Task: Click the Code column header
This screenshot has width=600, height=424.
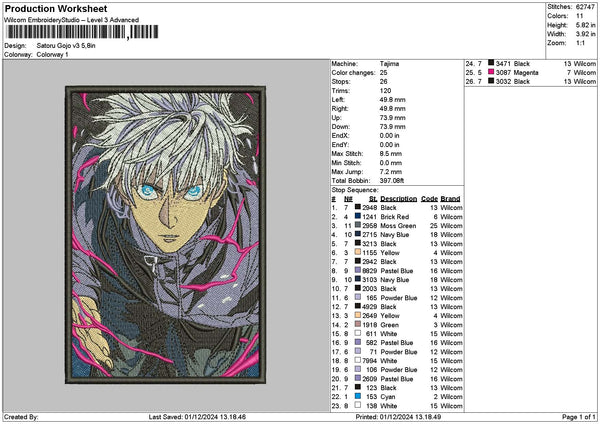Action: point(429,199)
